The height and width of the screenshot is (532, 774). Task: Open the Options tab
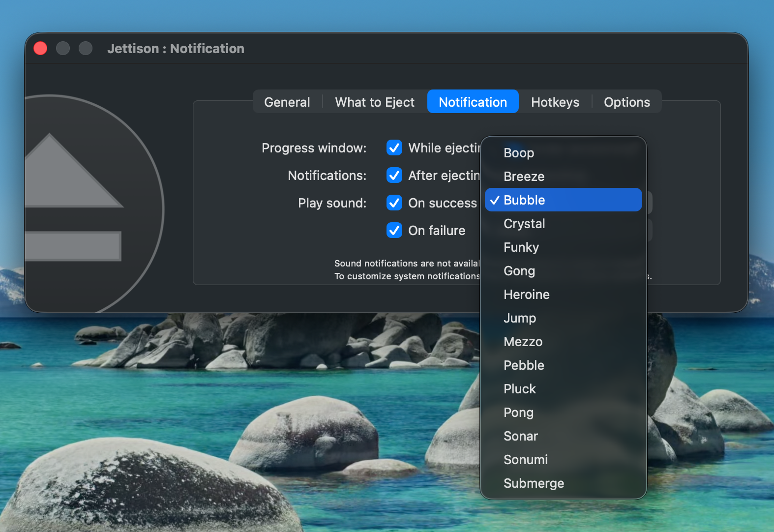coord(627,102)
